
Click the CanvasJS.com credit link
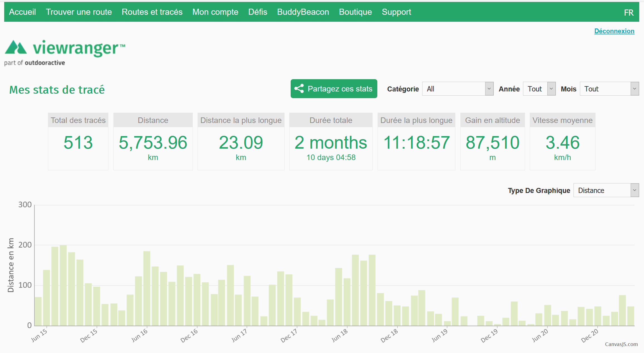[621, 344]
